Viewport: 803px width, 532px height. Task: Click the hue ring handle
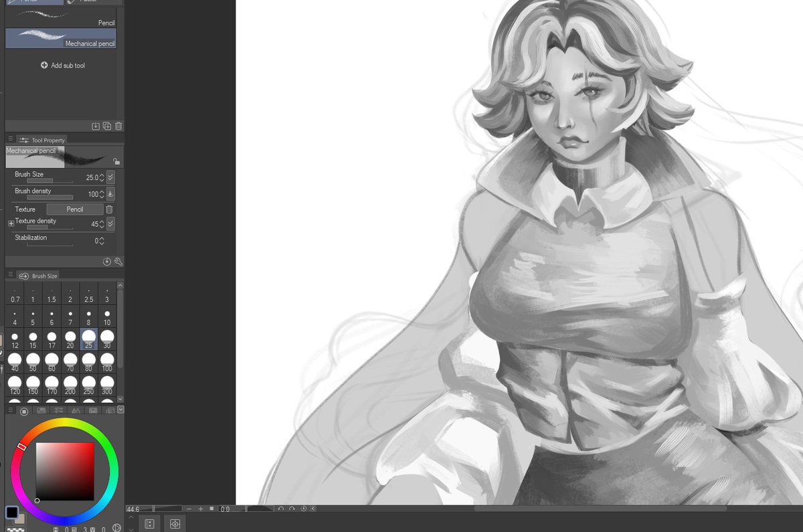21,446
